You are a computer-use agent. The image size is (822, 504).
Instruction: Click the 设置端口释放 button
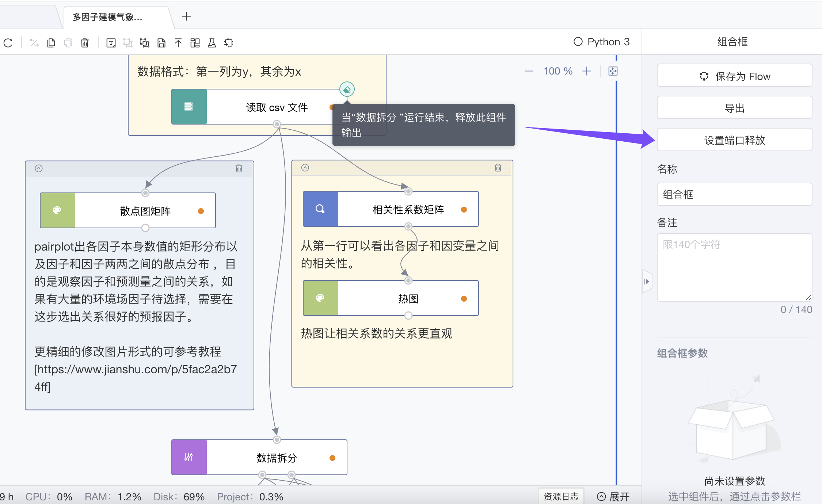click(x=734, y=140)
